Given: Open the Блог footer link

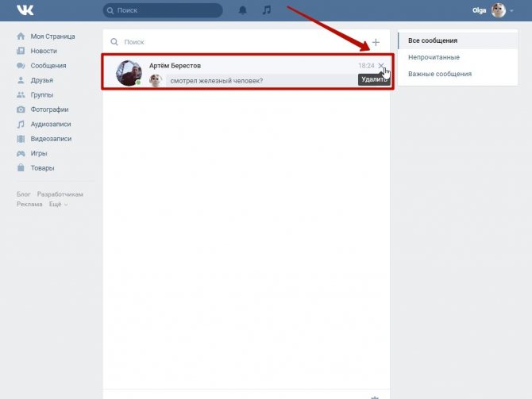Looking at the screenshot, I should click(x=23, y=194).
